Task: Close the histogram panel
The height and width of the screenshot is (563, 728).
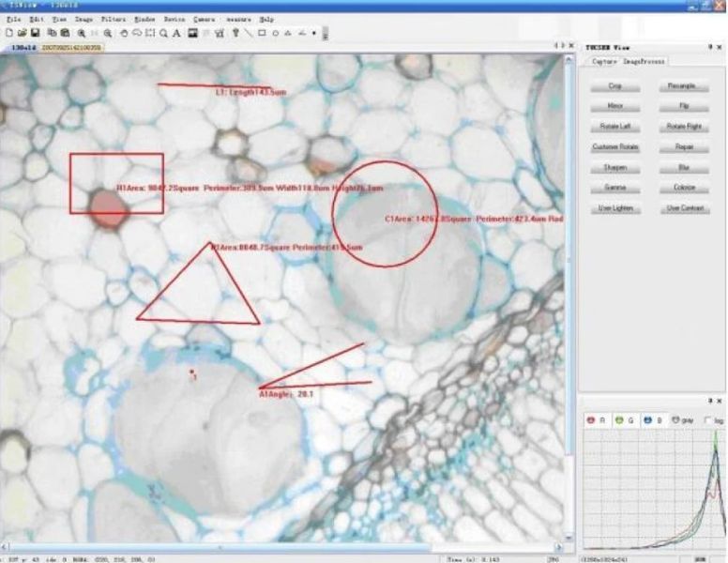Action: coord(720,401)
